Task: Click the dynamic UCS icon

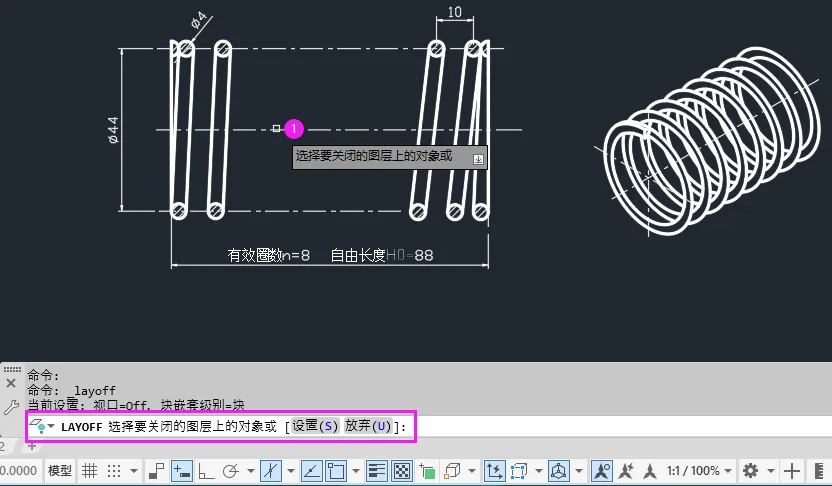Action: click(x=494, y=471)
